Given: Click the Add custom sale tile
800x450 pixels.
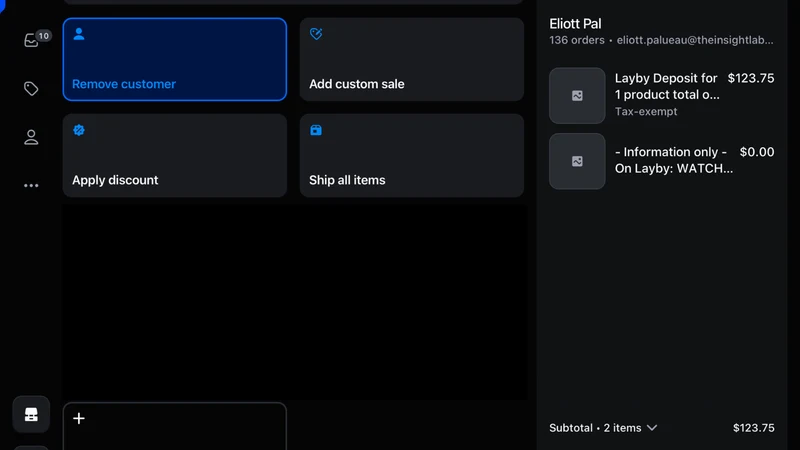Looking at the screenshot, I should [x=412, y=59].
